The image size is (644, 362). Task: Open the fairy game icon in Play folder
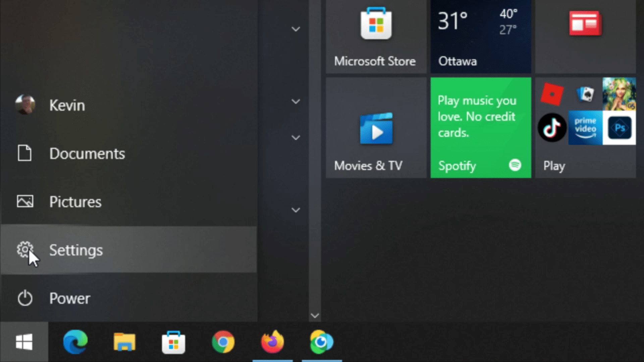coord(619,94)
